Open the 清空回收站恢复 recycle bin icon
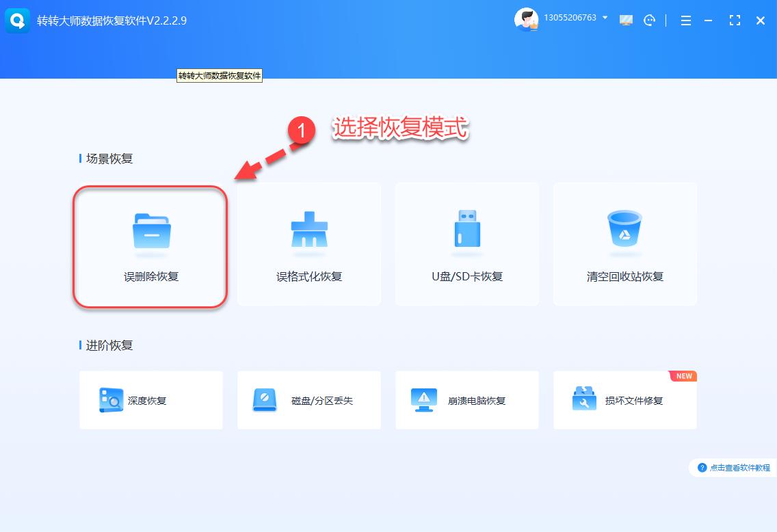The width and height of the screenshot is (777, 532). click(624, 231)
